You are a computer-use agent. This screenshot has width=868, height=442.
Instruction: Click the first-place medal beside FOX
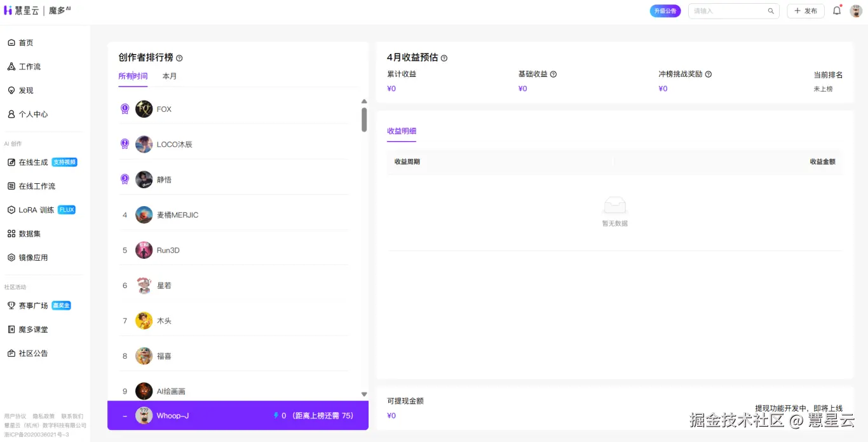(x=125, y=109)
